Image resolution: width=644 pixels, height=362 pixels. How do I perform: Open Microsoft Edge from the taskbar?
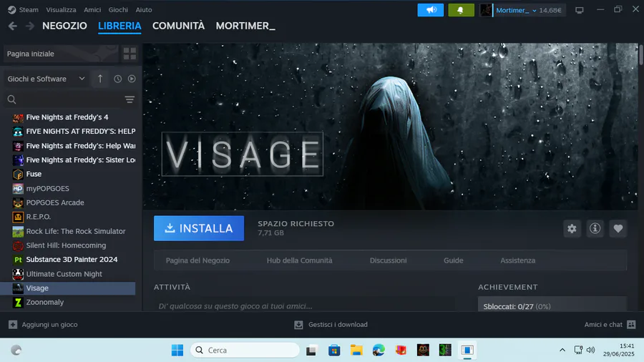[379, 350]
